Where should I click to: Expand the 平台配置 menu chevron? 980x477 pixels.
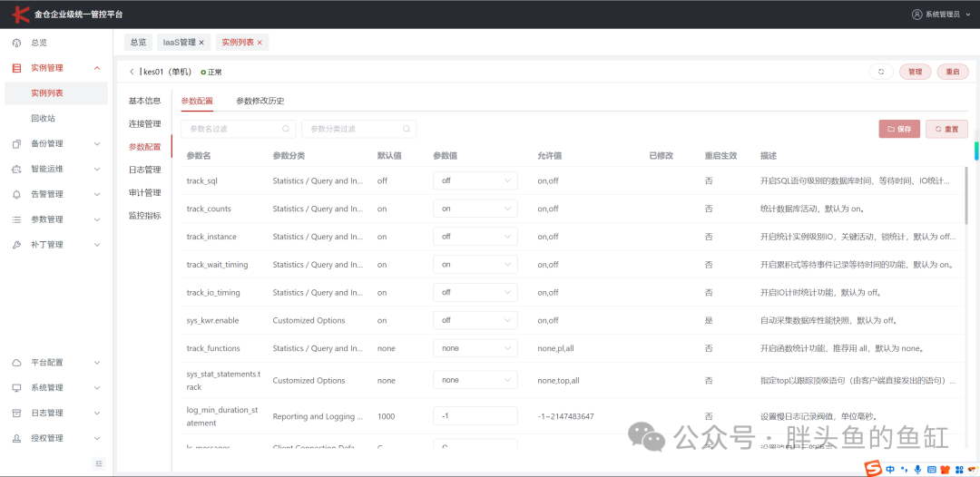point(97,362)
